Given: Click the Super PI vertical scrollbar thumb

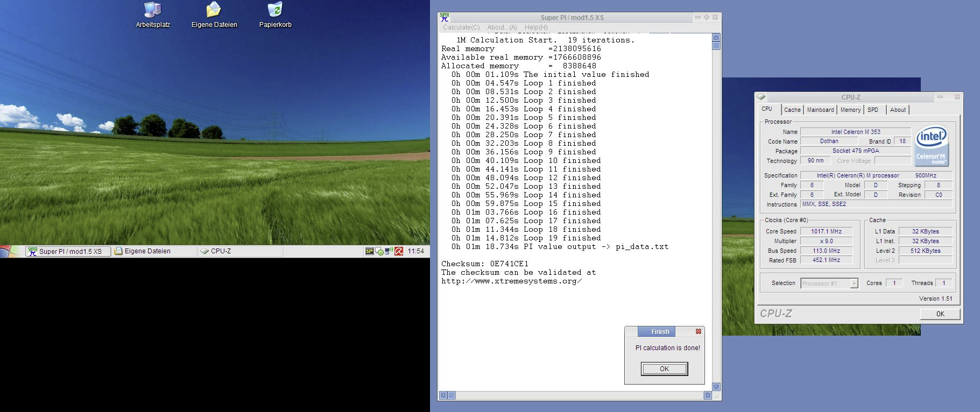Looking at the screenshot, I should 716,46.
